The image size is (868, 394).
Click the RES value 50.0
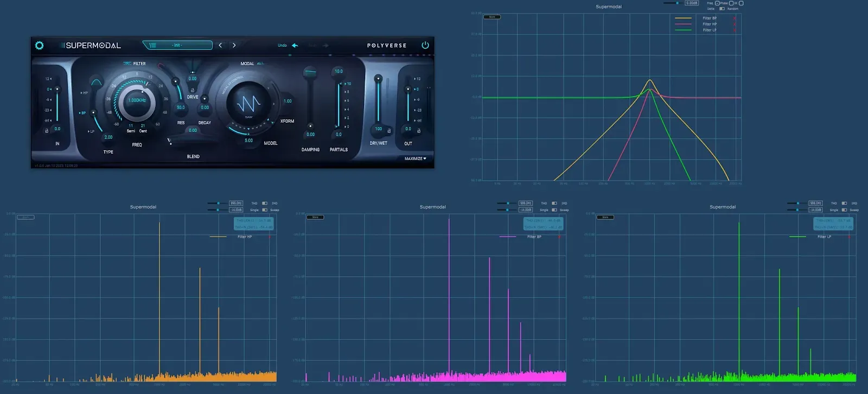pos(181,107)
